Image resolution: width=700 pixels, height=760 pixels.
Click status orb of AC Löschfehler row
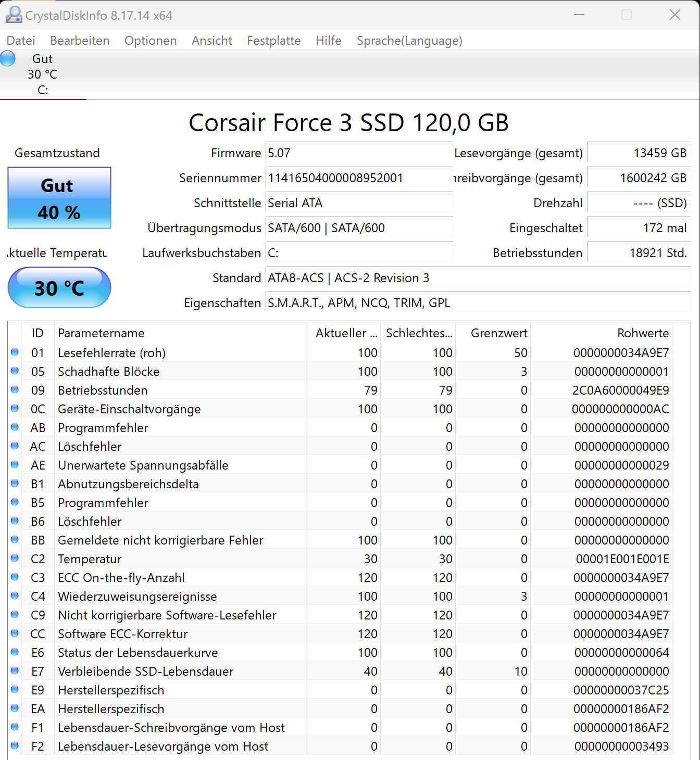pyautogui.click(x=15, y=446)
